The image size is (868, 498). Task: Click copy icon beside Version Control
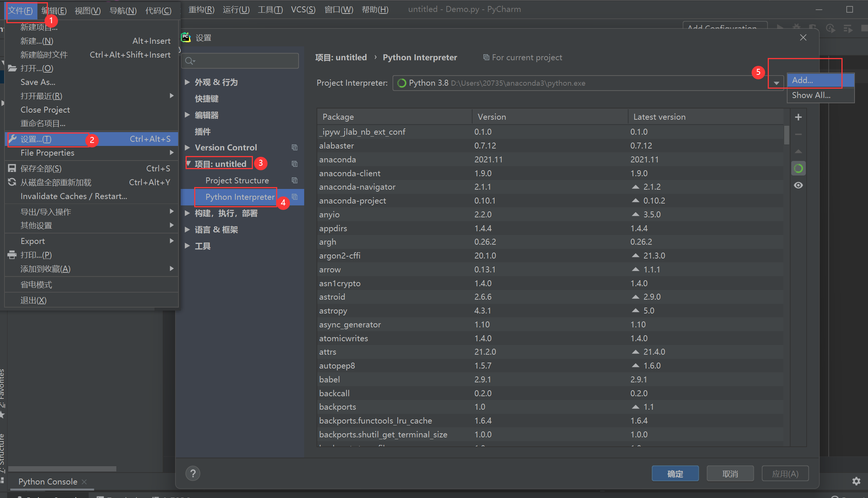[x=295, y=147]
